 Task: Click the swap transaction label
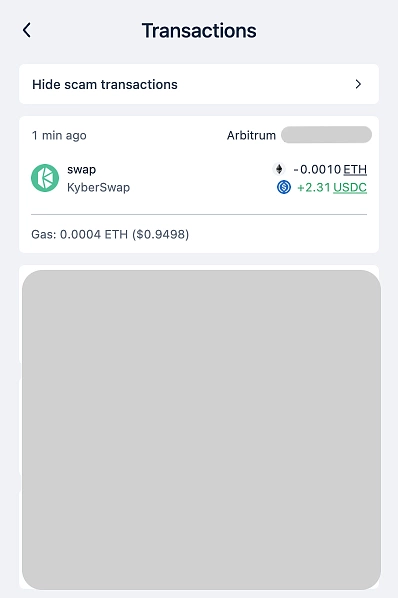(x=82, y=170)
